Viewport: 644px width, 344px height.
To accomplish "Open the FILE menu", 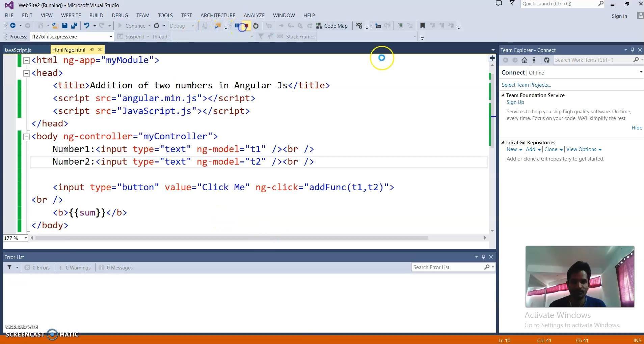I will pyautogui.click(x=9, y=15).
